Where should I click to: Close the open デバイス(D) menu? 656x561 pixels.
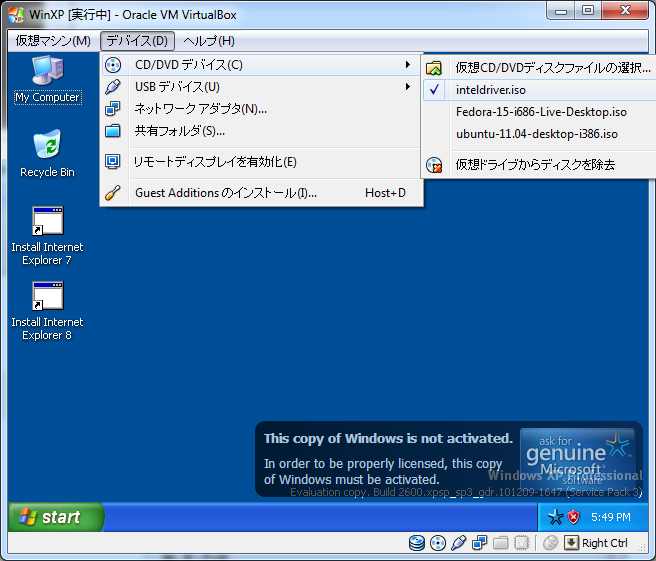137,41
